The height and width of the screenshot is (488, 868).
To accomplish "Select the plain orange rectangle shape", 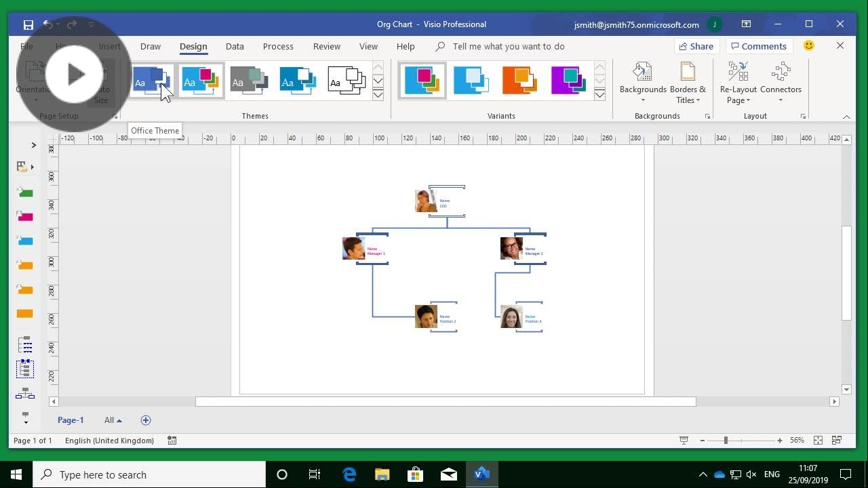I will (25, 314).
